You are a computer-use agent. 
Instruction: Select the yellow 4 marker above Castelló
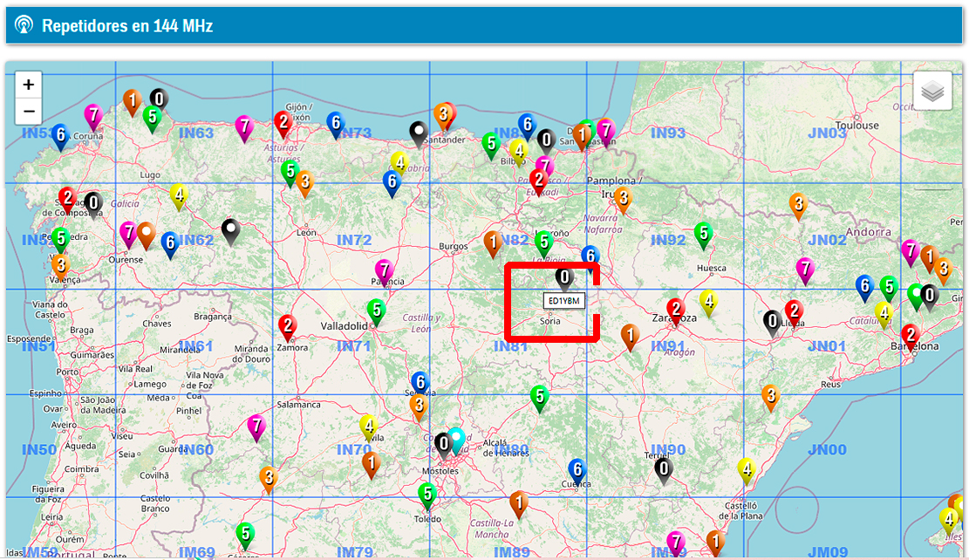point(747,471)
